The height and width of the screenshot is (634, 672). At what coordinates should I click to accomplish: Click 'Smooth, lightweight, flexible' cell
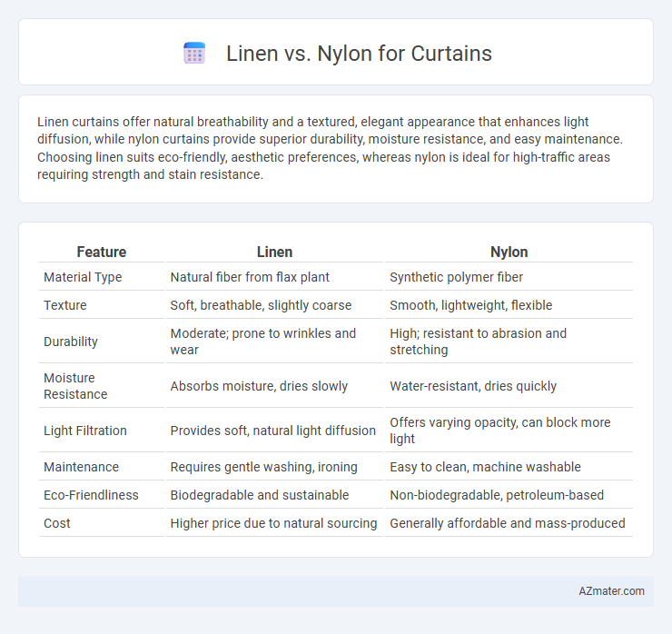coord(470,305)
